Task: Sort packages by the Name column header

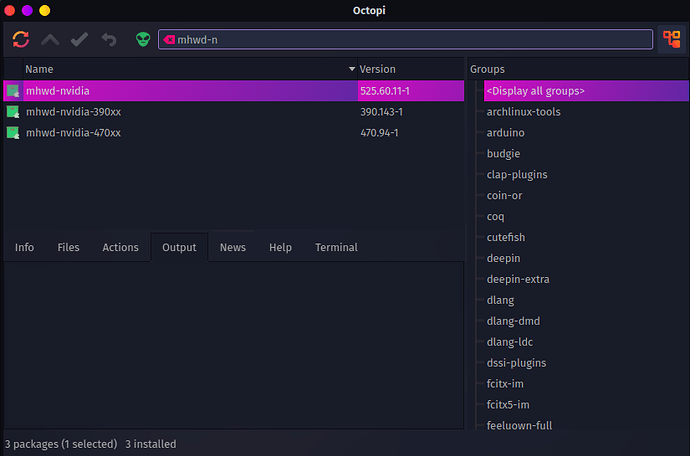Action: (x=189, y=69)
